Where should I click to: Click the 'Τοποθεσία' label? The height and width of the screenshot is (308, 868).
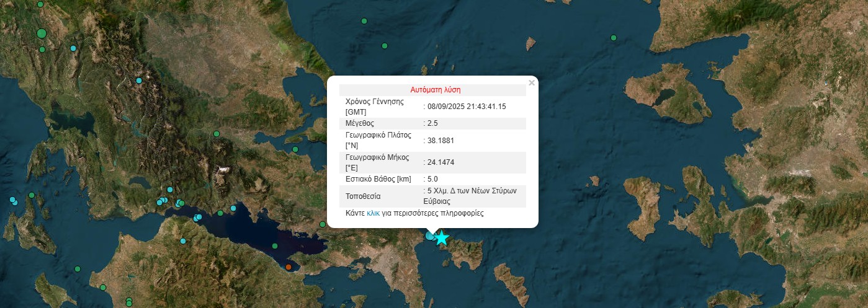click(363, 196)
